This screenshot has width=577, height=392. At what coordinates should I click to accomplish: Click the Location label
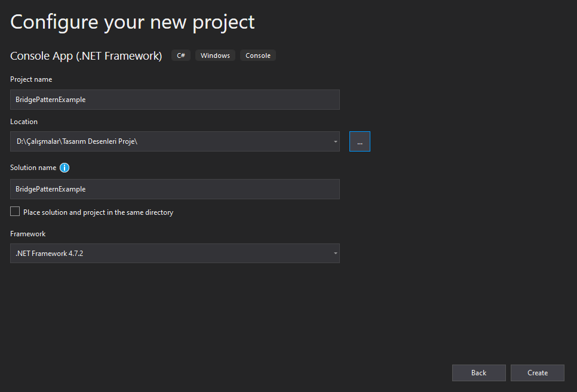tap(24, 122)
